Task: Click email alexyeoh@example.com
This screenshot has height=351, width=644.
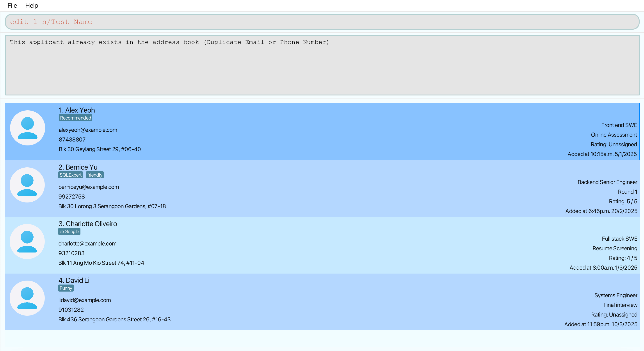Action: (x=88, y=130)
